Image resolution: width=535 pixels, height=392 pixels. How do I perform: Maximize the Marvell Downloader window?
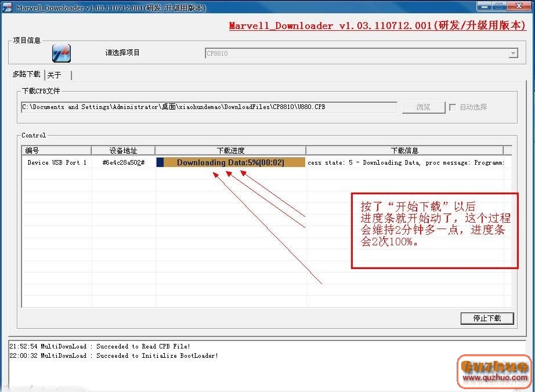tap(499, 6)
